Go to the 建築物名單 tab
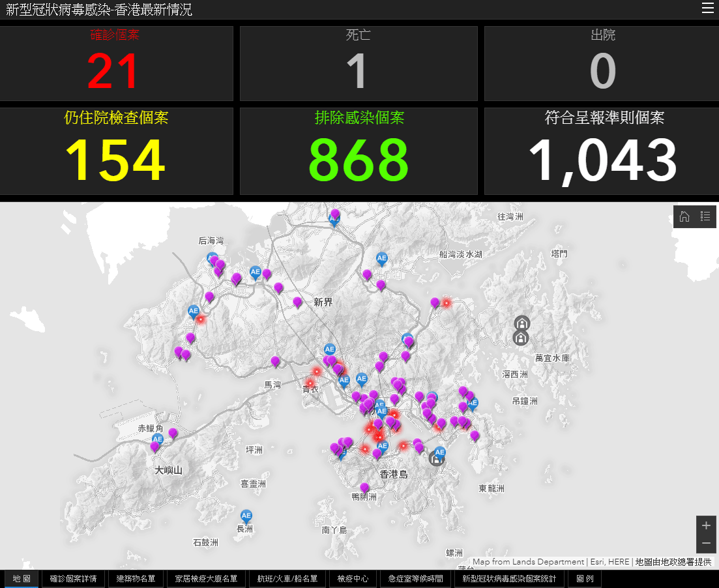Viewport: 719px width, 588px height. [136, 579]
